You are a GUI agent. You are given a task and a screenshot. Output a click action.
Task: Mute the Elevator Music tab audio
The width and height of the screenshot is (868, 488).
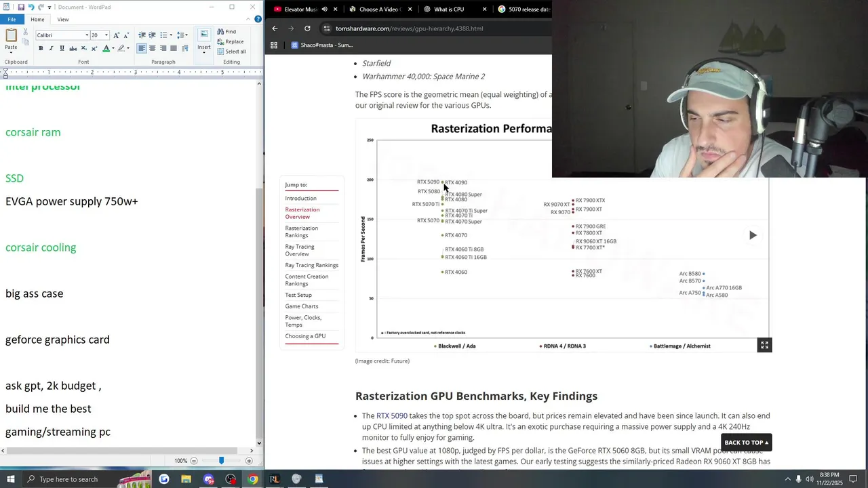pyautogui.click(x=324, y=9)
